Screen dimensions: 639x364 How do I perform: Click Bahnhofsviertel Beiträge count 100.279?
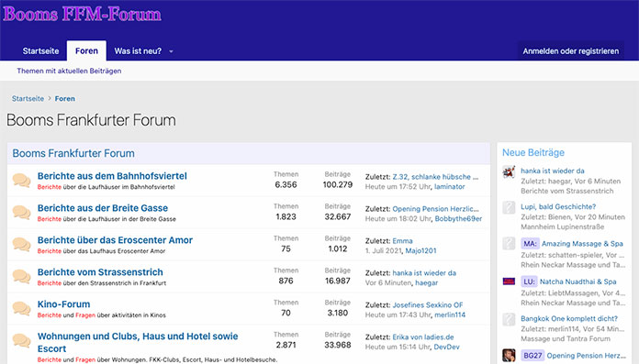click(338, 185)
